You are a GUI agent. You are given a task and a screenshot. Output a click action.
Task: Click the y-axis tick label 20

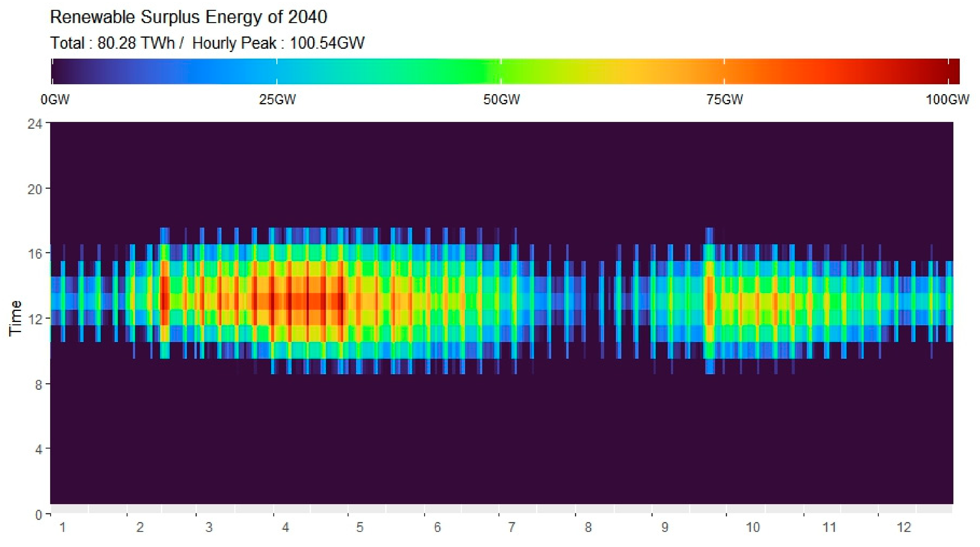coord(35,189)
